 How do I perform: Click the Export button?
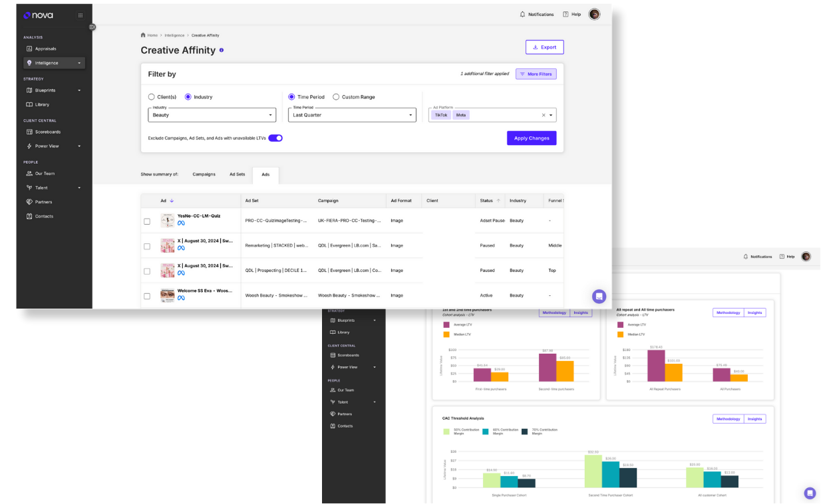(x=544, y=47)
